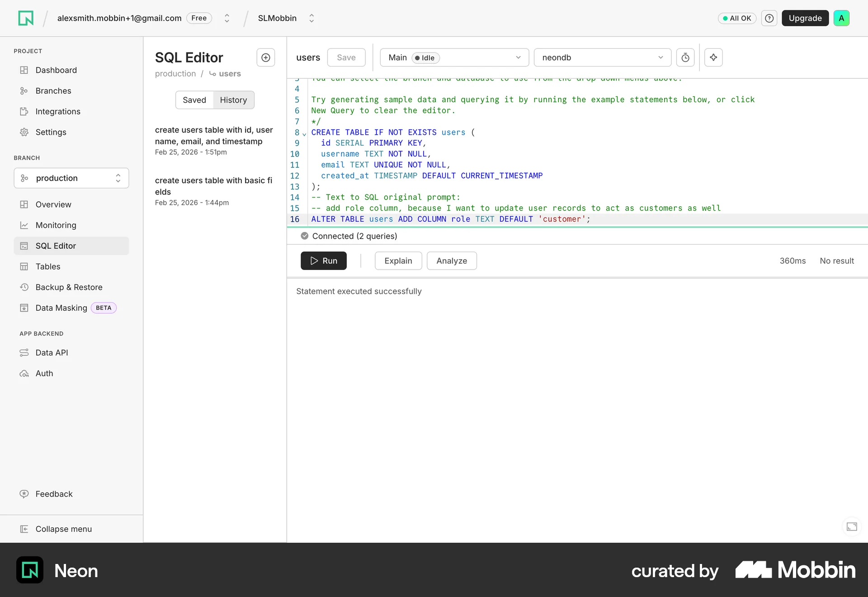868x597 pixels.
Task: Click the Feedback speech icon
Action: coord(24,494)
